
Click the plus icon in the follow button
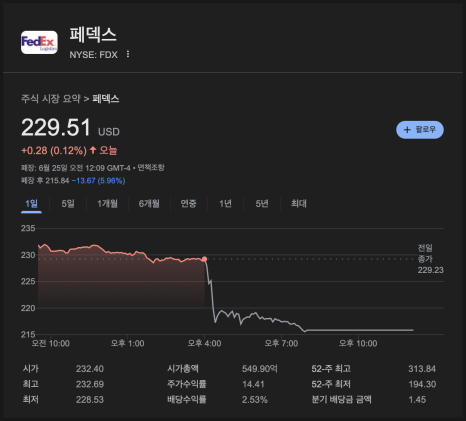[x=407, y=130]
